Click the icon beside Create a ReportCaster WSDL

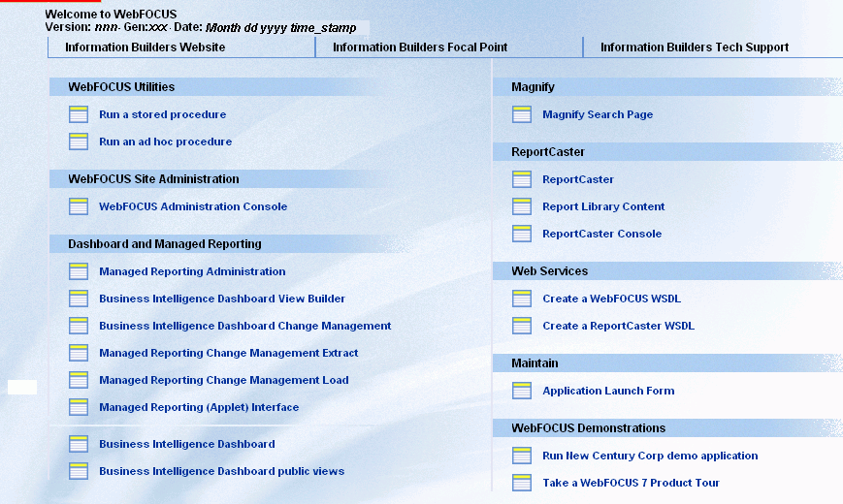pyautogui.click(x=522, y=326)
